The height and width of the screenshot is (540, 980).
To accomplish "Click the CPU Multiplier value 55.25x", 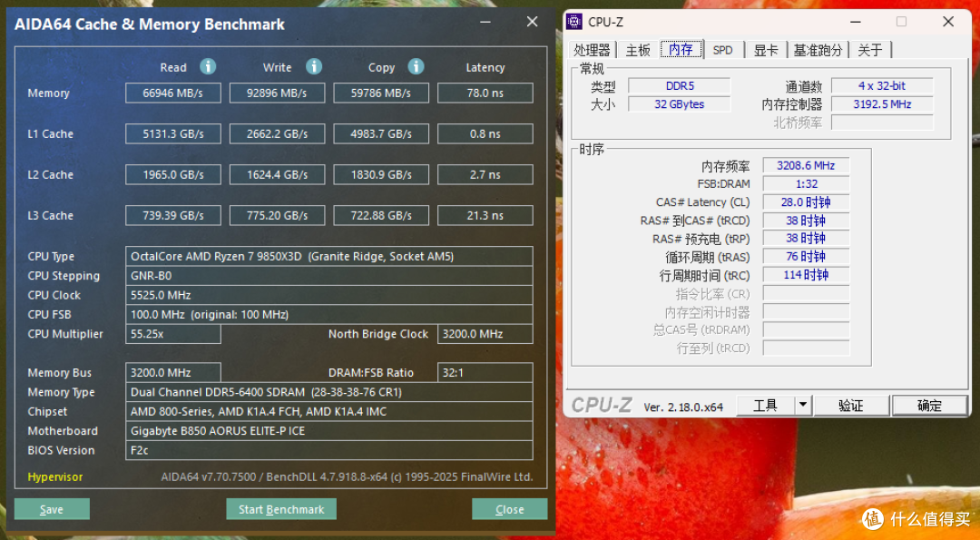I will click(173, 334).
